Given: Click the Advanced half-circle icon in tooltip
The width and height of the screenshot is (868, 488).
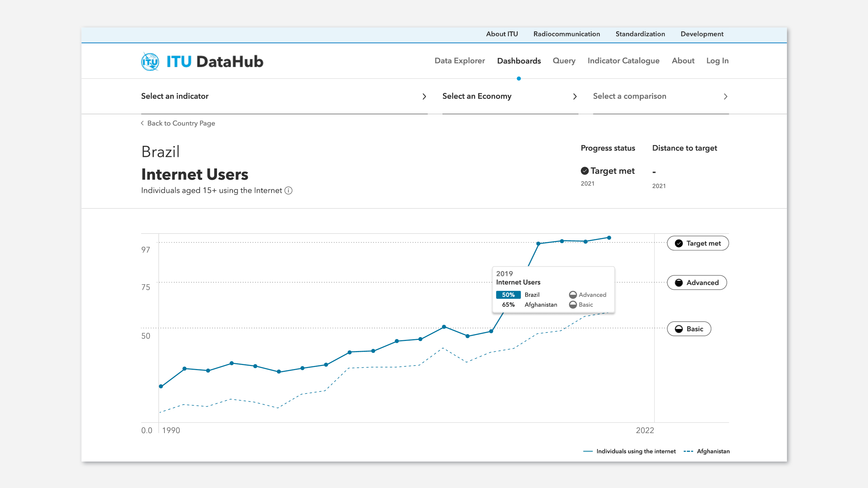Looking at the screenshot, I should point(573,295).
